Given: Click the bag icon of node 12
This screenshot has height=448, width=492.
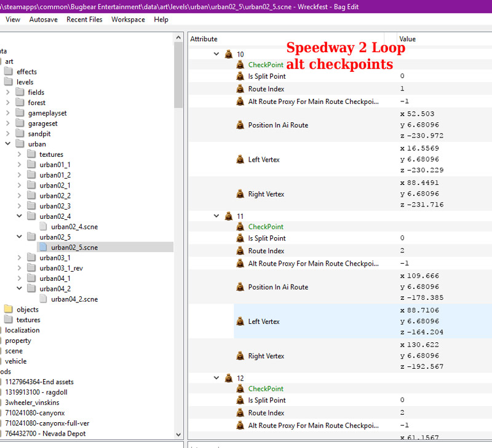Looking at the screenshot, I should click(x=229, y=378).
